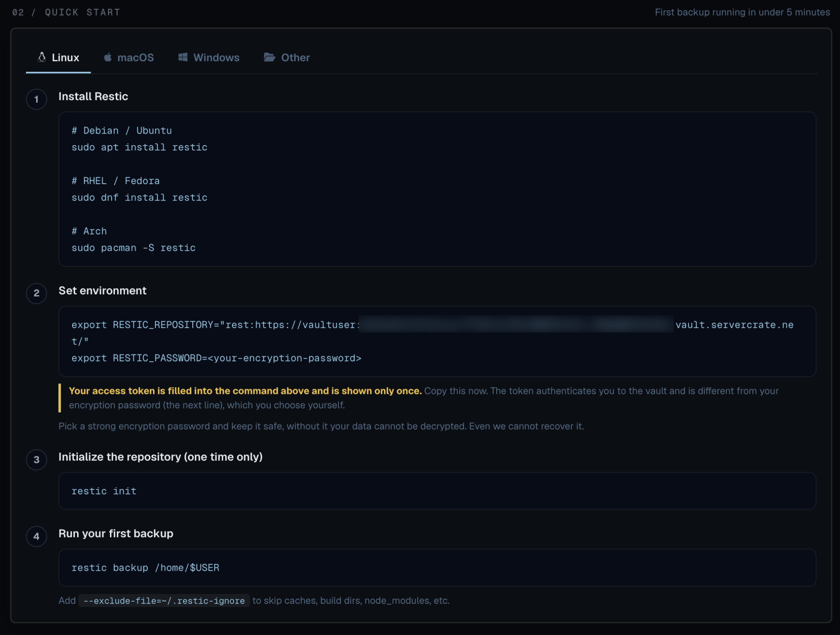Click the 'Pick a strong encryption password' note
Viewport: 840px width, 635px height.
321,426
